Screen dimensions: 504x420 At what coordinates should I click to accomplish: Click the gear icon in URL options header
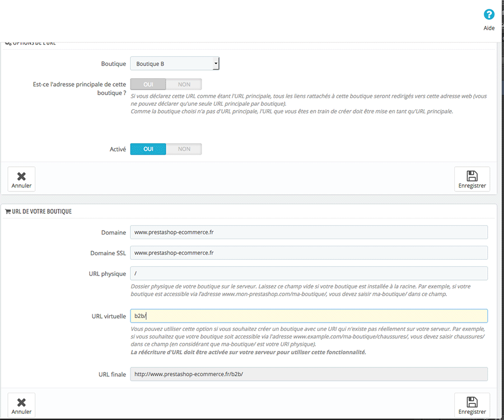click(8, 43)
